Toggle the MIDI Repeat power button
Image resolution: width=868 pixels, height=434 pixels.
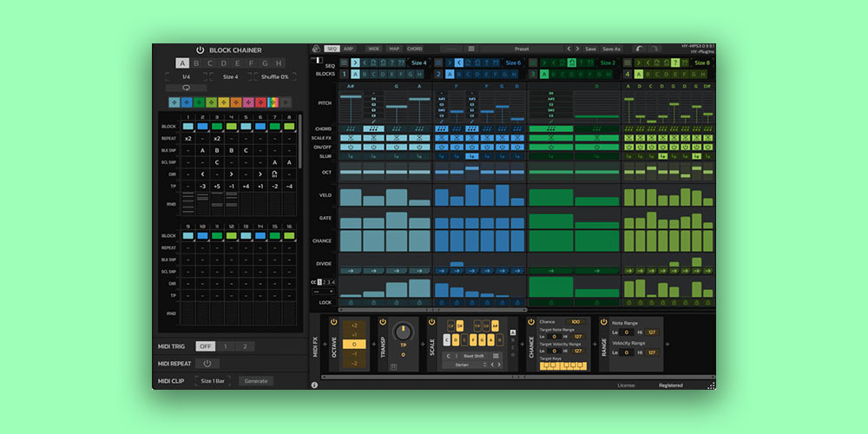pyautogui.click(x=207, y=364)
